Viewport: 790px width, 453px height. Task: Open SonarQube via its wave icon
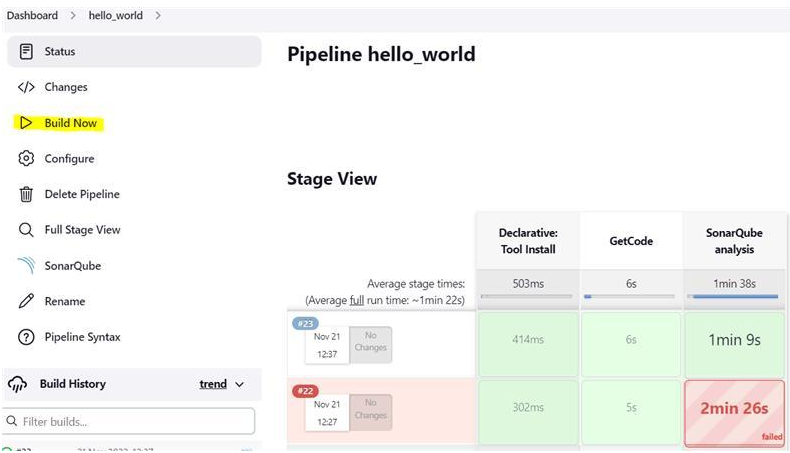click(26, 266)
